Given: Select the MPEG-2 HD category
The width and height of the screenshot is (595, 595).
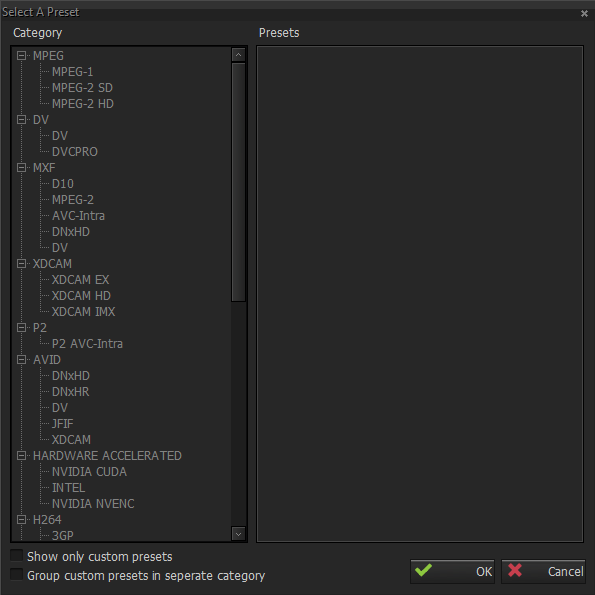Looking at the screenshot, I should pos(83,104).
